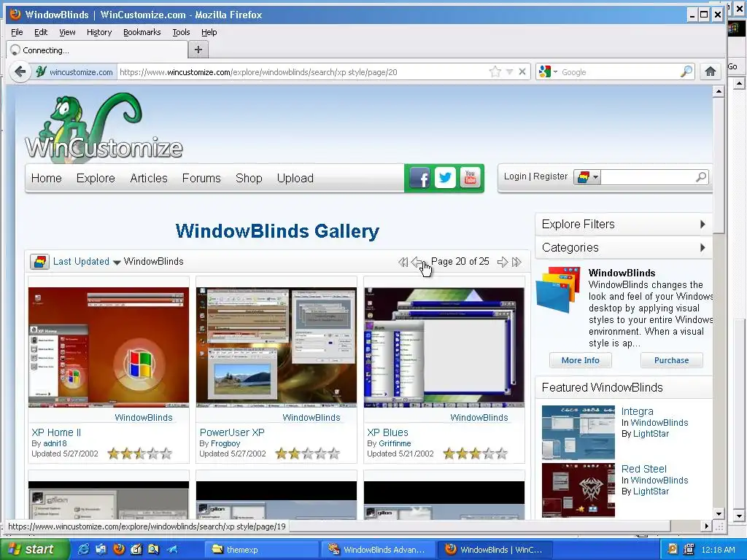Click the large WindowBlinds product icon
Viewport: 747px width, 560px height.
point(558,289)
